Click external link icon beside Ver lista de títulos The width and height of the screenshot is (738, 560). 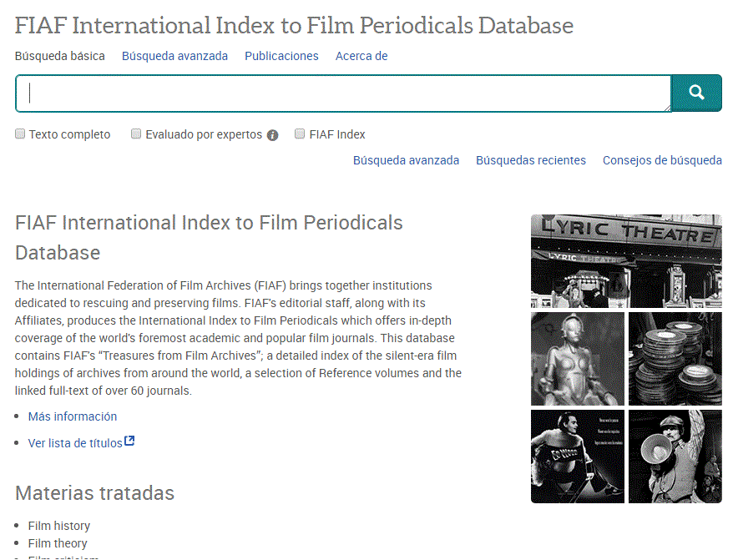pyautogui.click(x=129, y=441)
